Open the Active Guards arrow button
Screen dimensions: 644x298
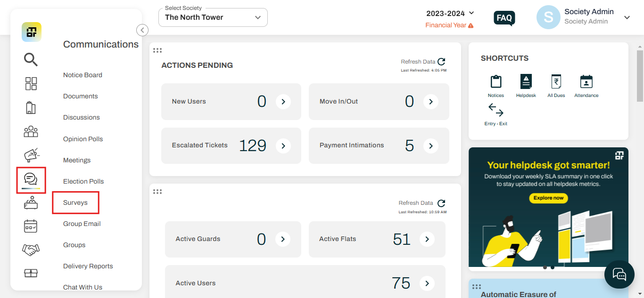point(283,239)
